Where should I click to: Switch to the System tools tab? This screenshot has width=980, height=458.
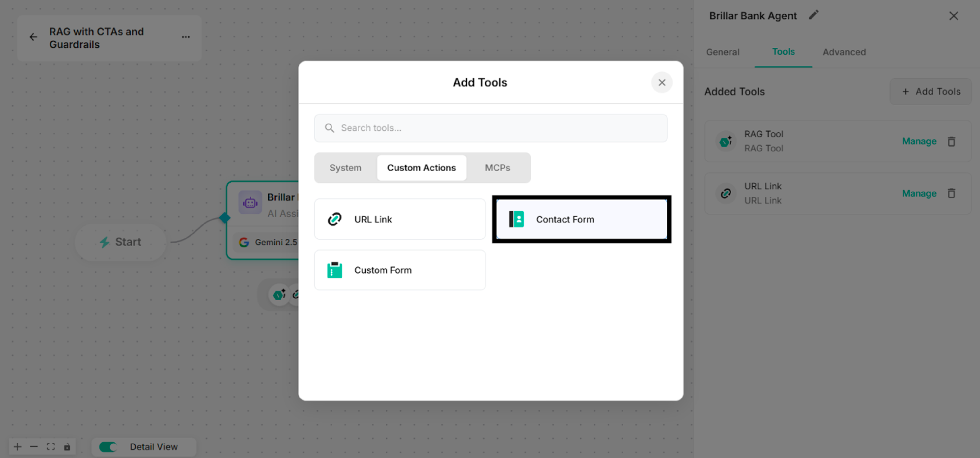345,168
